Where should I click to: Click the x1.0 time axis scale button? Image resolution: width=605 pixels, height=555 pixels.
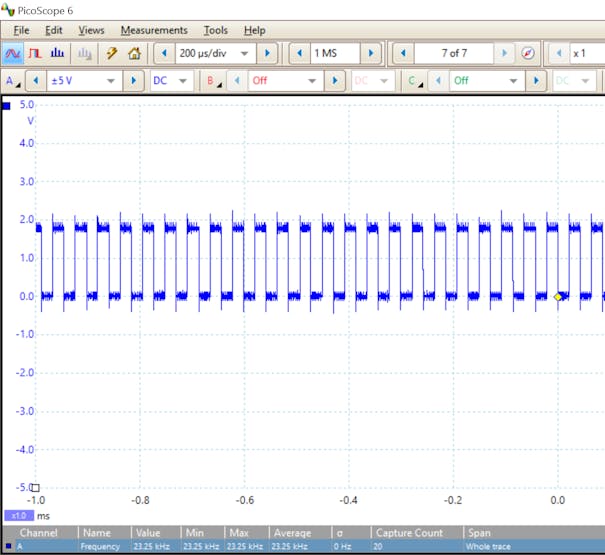[x=19, y=516]
